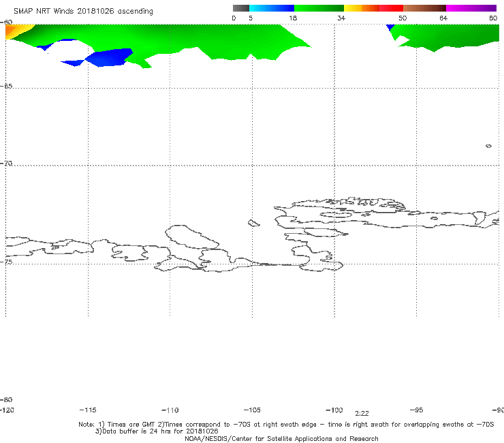
Task: Click the color bar label '5'
Action: point(251,18)
